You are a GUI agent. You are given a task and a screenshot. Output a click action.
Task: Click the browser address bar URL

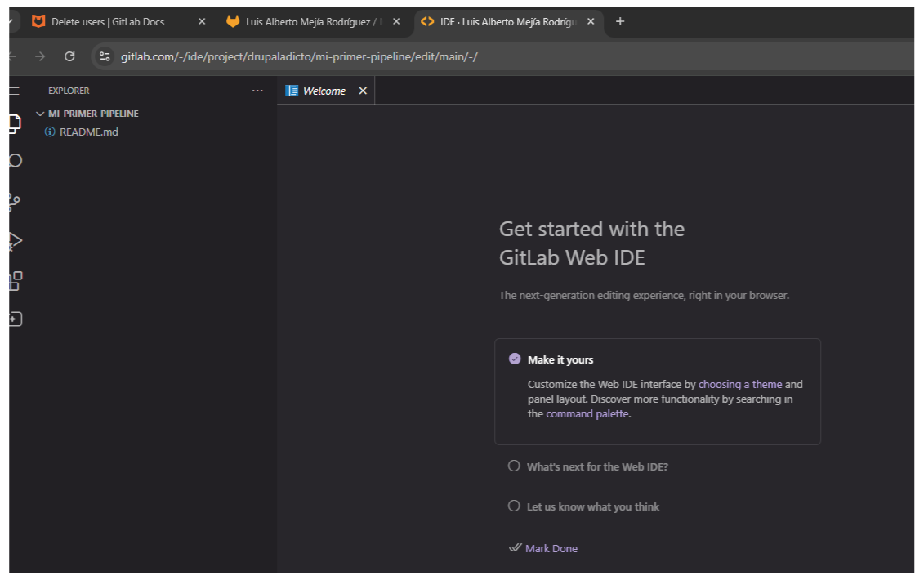pyautogui.click(x=299, y=56)
